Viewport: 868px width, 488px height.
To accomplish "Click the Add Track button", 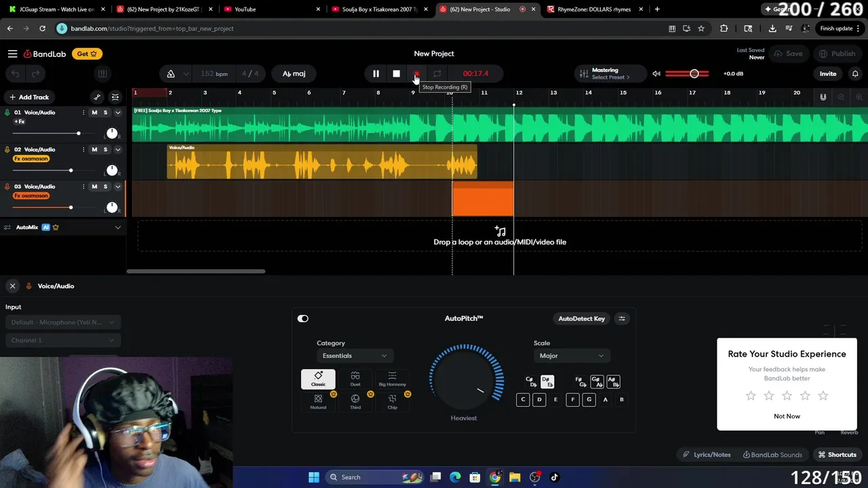I will click(x=29, y=98).
